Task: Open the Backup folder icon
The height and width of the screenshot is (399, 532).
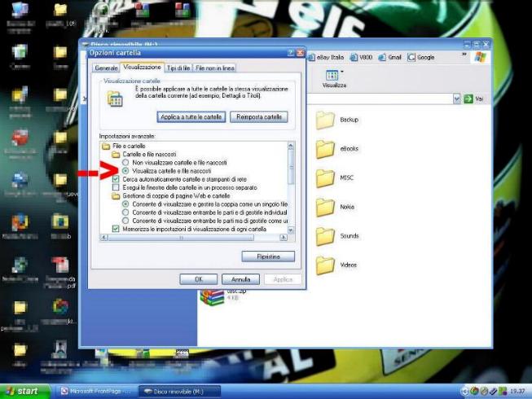Action: [325, 120]
